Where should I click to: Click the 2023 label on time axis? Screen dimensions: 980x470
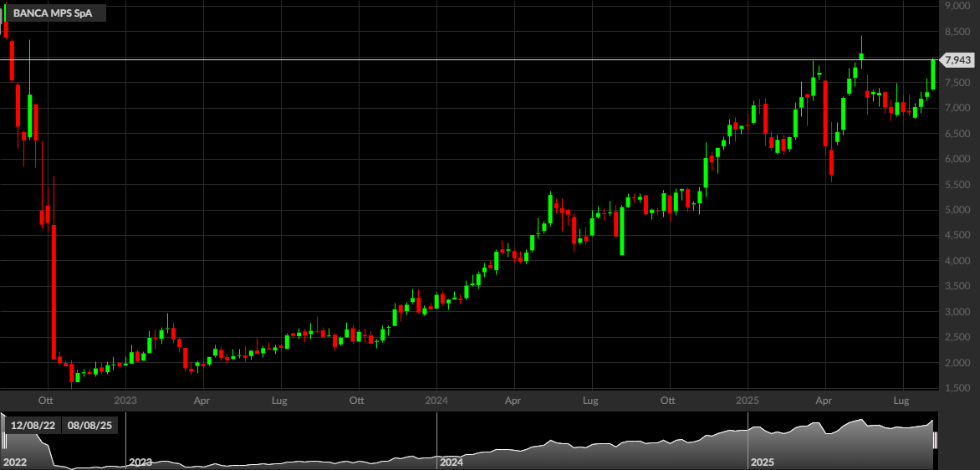point(125,400)
